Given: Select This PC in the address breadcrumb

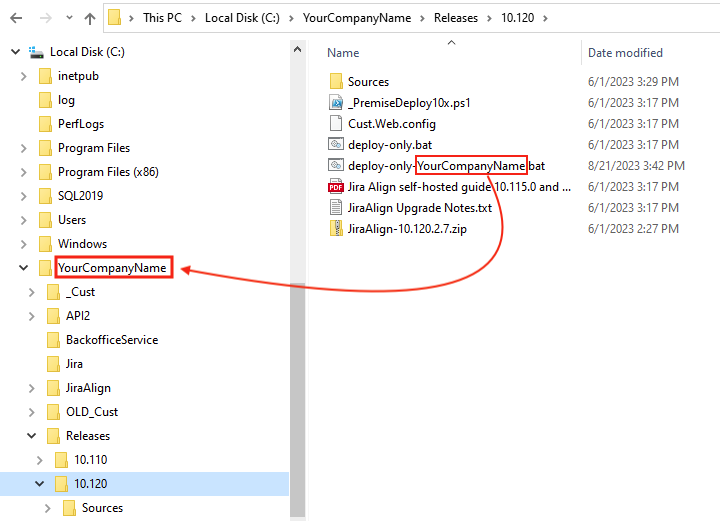Looking at the screenshot, I should click(x=162, y=18).
